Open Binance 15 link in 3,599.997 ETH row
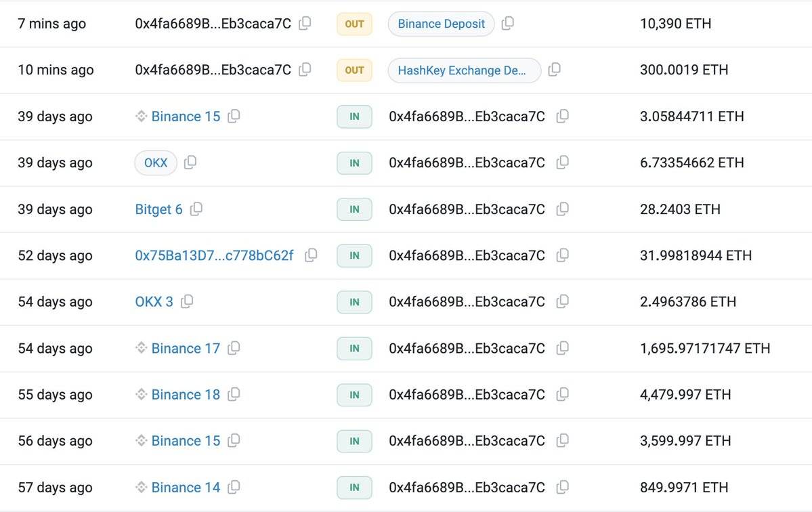The width and height of the screenshot is (812, 512). 186,441
